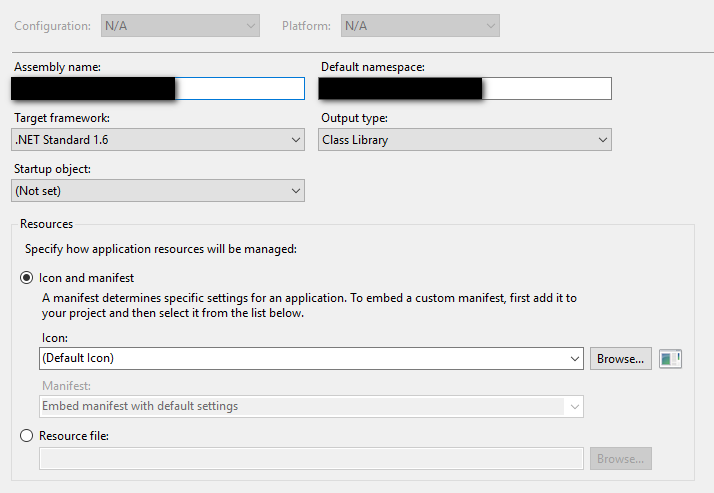Select the Icon and manifest radio button
714x493 pixels.
[x=26, y=278]
